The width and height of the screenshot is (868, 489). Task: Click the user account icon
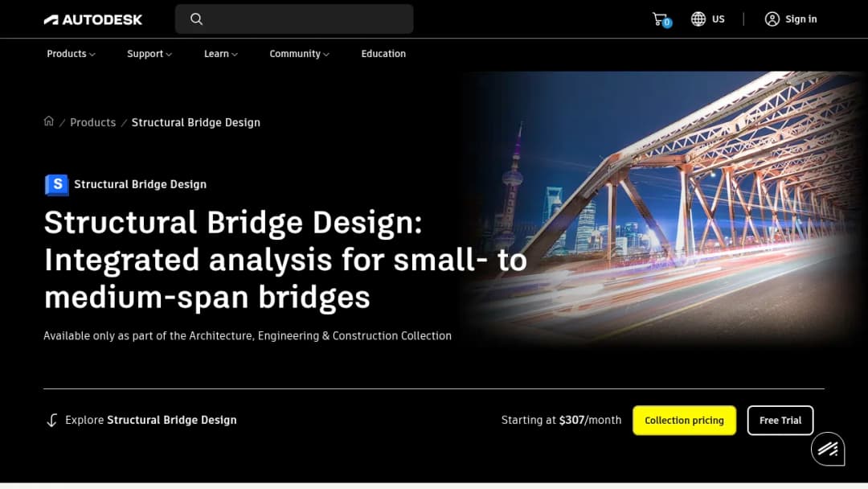(x=772, y=18)
